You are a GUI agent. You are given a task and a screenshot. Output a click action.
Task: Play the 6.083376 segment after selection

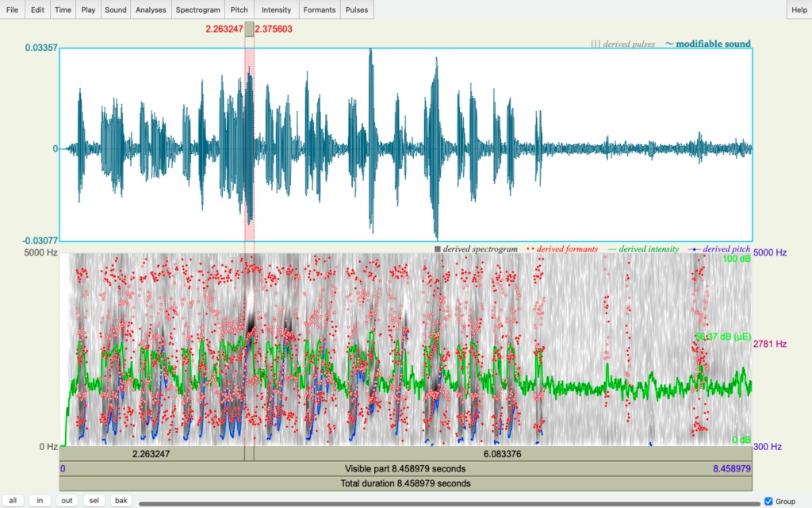(x=503, y=454)
